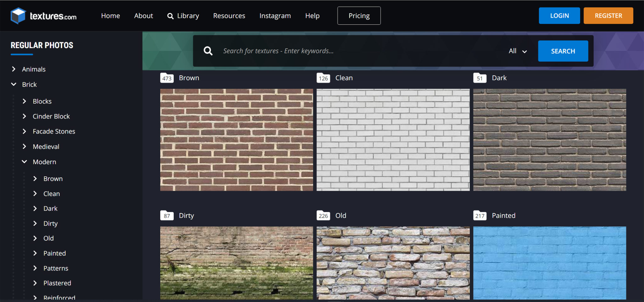Select the Plastered tree item in the sidebar
644x302 pixels.
57,283
